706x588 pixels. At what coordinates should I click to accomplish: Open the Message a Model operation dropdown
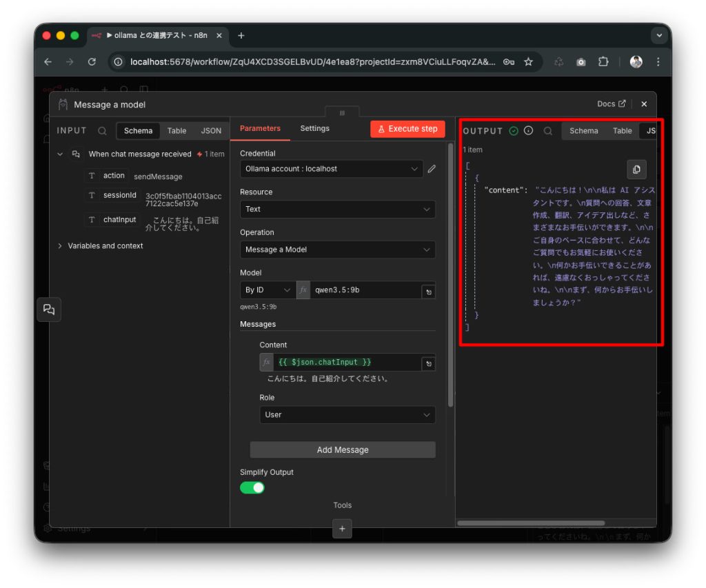point(338,250)
